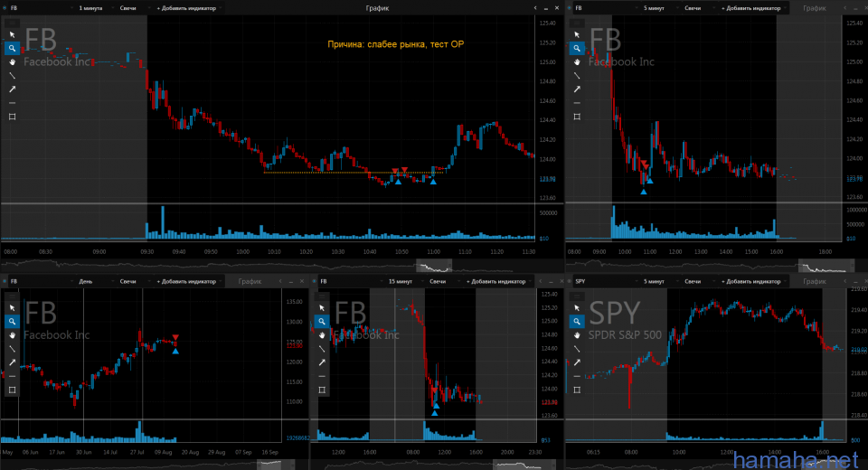868x470 pixels.
Task: Switch to 'График' tab of FB 1 минута panel
Action: [x=378, y=8]
